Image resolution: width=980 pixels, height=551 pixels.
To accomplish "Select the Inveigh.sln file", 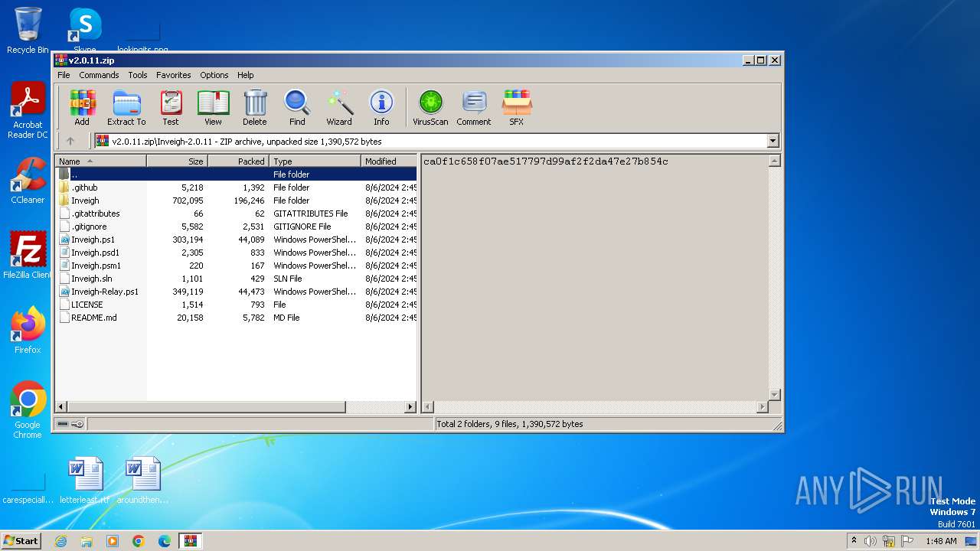I will (x=237, y=279).
